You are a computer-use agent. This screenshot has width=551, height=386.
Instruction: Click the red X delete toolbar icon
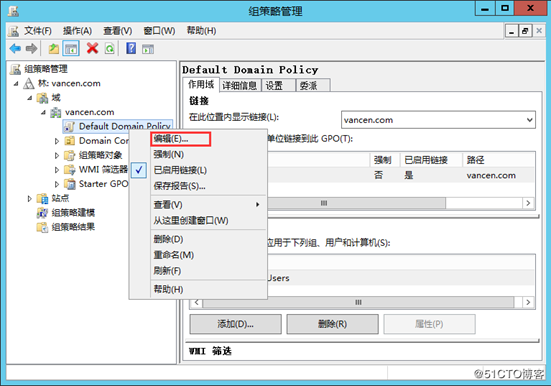click(92, 49)
